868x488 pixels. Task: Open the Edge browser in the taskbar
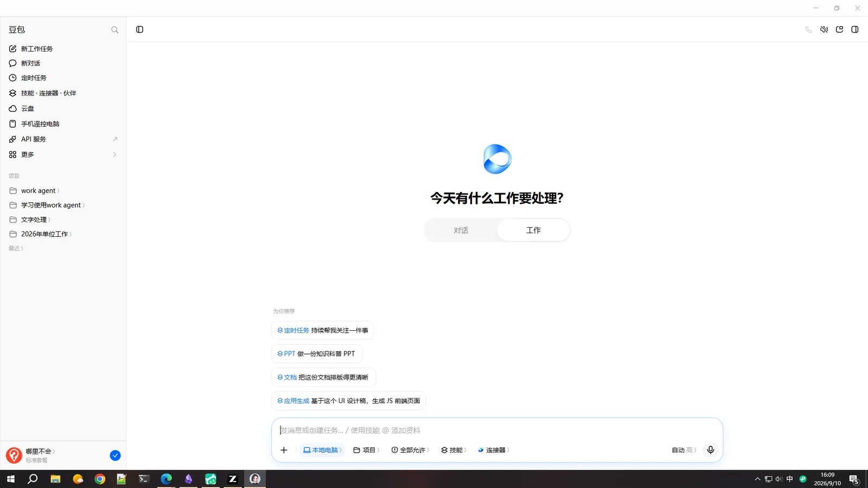[166, 479]
